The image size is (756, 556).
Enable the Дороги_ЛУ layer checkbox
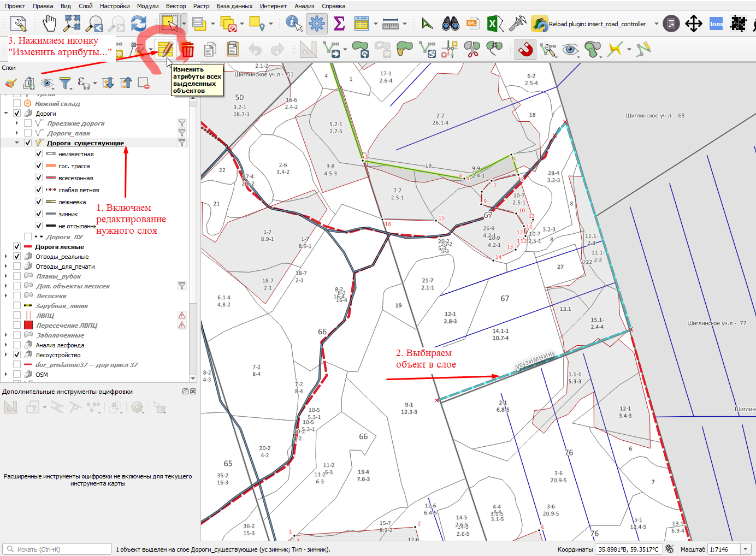28,236
